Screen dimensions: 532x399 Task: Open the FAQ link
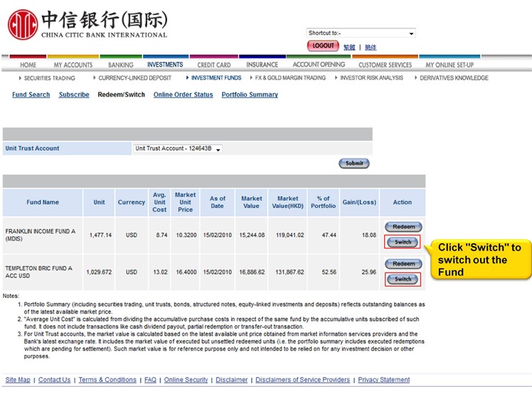point(150,380)
